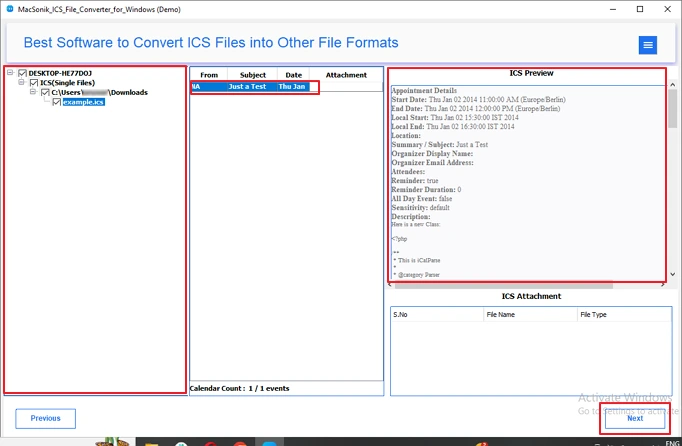Viewport: 682px width, 446px height.
Task: Sort by the Date column header
Action: click(294, 75)
